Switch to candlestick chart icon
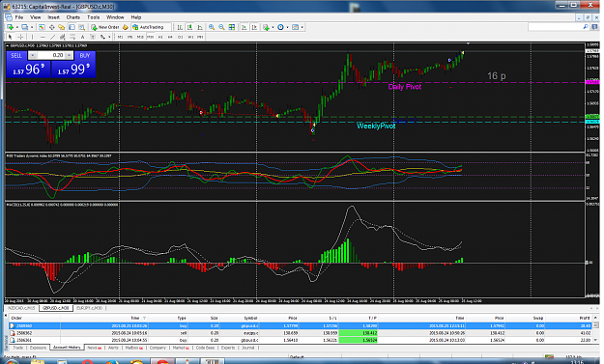The height and width of the screenshot is (364, 604). pos(190,27)
